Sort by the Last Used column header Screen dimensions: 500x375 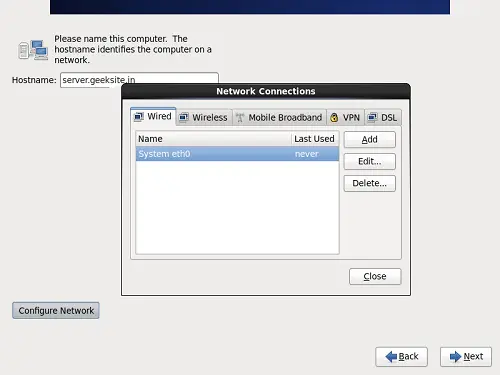[x=315, y=139]
